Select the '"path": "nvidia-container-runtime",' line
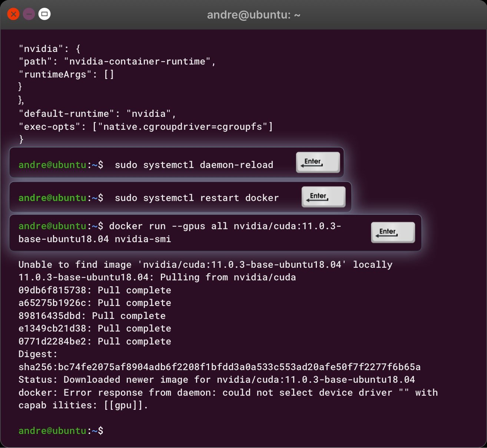This screenshot has height=448, width=487. (x=117, y=61)
